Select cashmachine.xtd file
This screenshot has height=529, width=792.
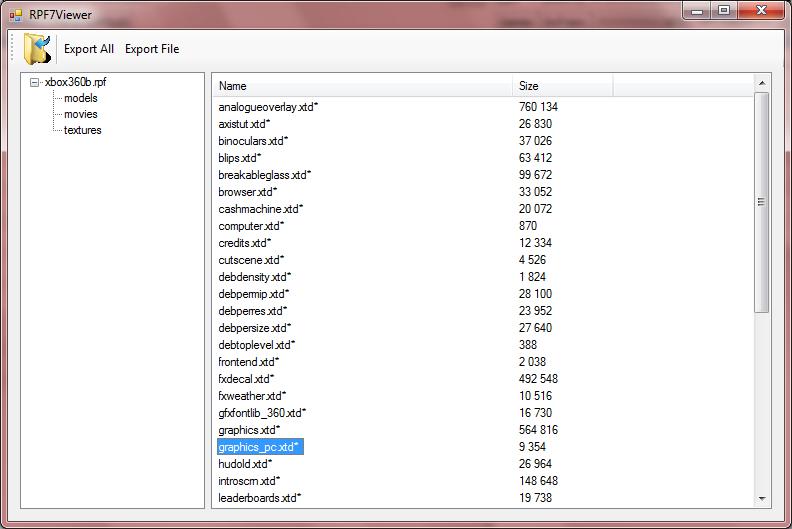tap(261, 209)
